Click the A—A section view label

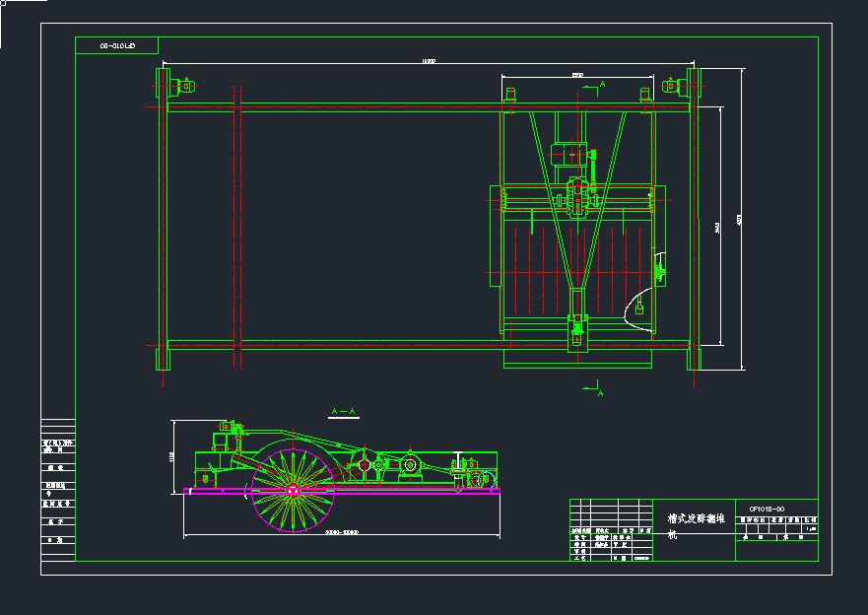click(x=344, y=410)
